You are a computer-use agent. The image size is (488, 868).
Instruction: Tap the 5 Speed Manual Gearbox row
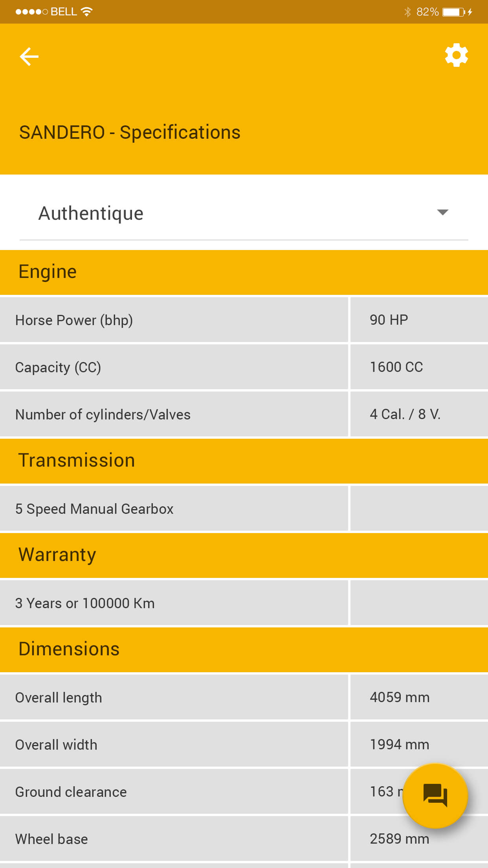point(244,508)
